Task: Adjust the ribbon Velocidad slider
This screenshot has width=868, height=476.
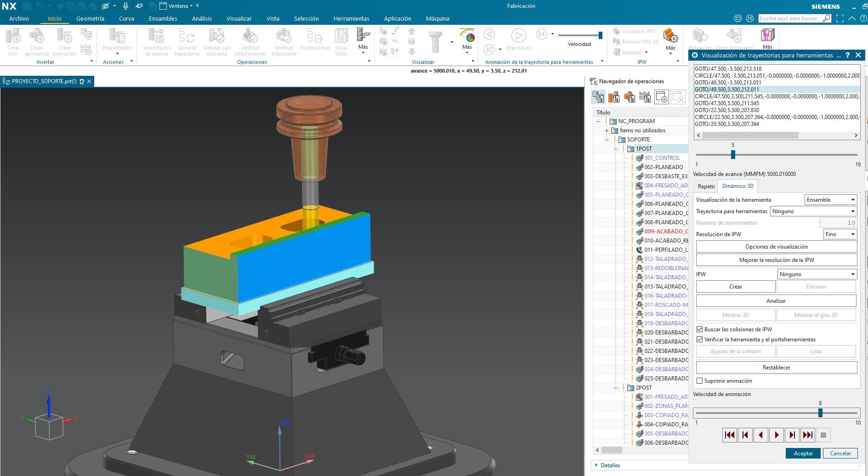Action: [x=600, y=35]
